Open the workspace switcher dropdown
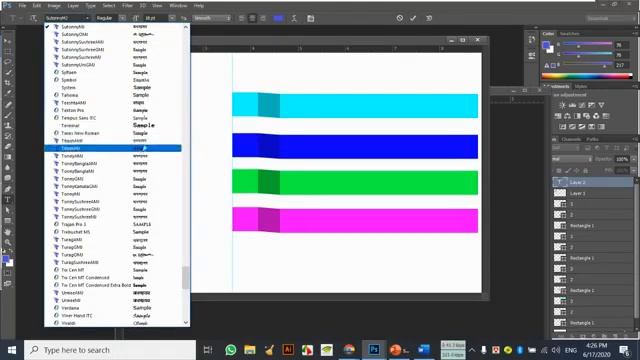The width and height of the screenshot is (640, 360). coord(611,18)
